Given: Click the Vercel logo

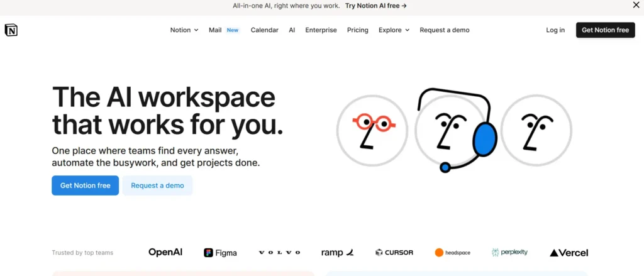Looking at the screenshot, I should (569, 253).
